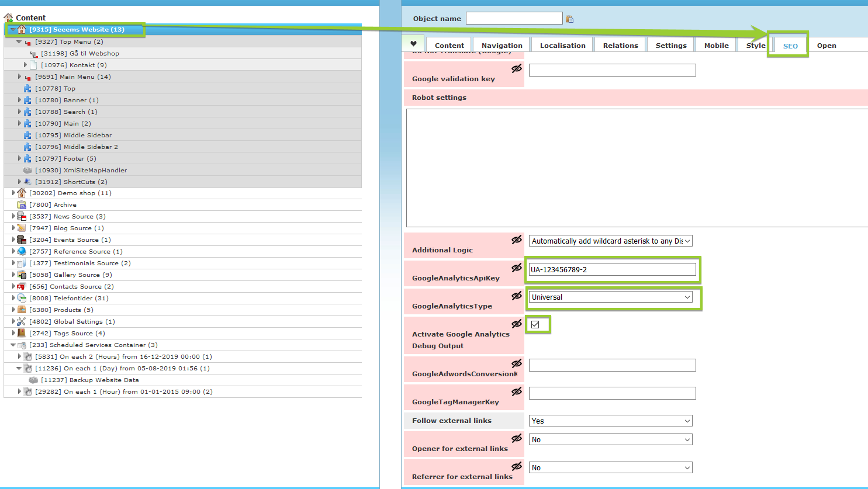Image resolution: width=868 pixels, height=489 pixels.
Task: Click the Object name input field
Action: tap(514, 18)
